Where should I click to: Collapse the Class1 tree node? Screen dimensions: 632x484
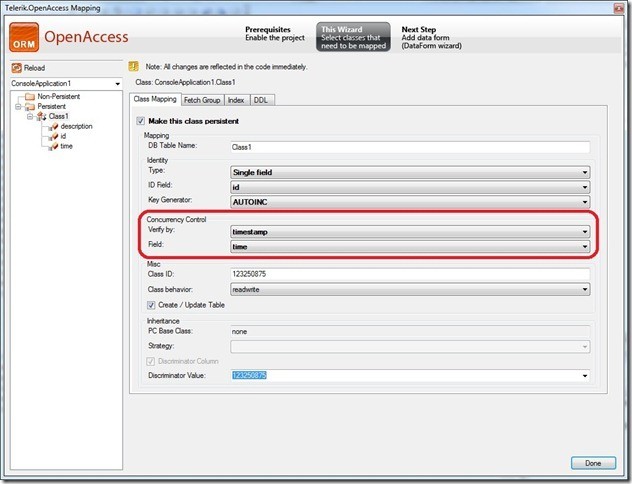pos(30,116)
